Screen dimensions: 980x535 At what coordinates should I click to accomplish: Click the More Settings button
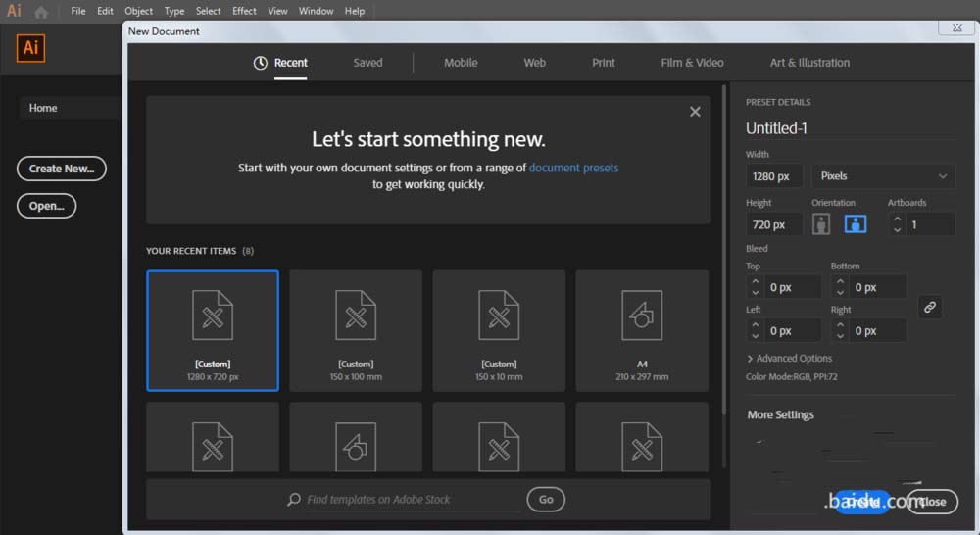point(780,415)
